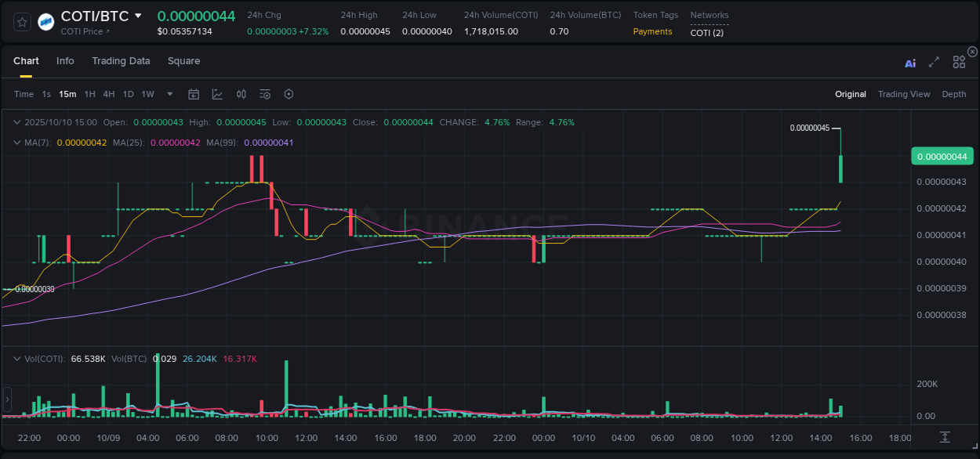Click the Ai assistant icon
The image size is (980, 459).
tap(910, 63)
